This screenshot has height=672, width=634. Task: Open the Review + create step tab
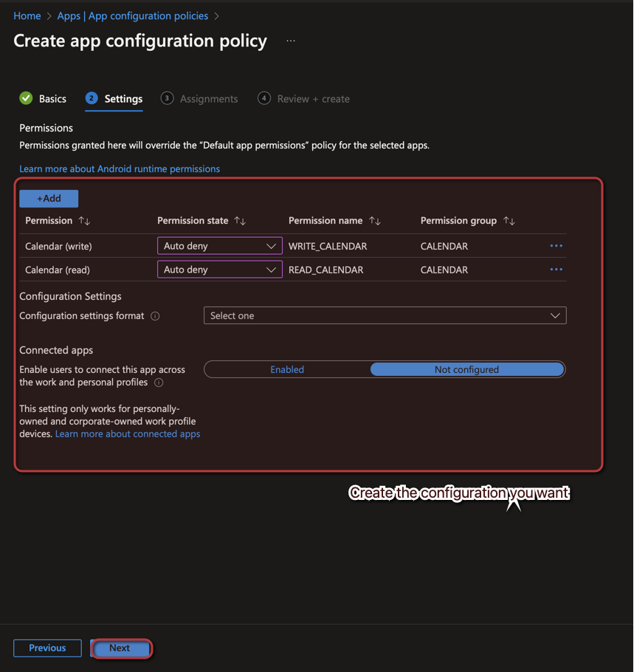pyautogui.click(x=304, y=99)
